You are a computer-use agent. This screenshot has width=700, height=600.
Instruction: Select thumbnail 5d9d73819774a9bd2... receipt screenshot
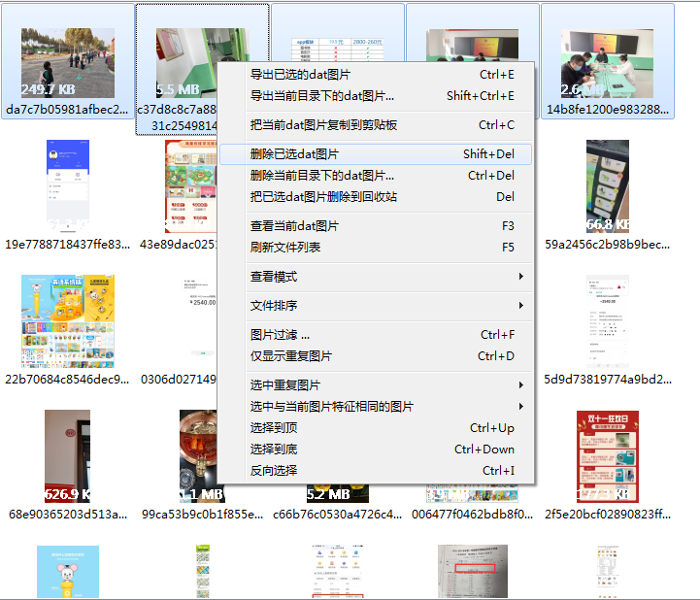[x=608, y=321]
